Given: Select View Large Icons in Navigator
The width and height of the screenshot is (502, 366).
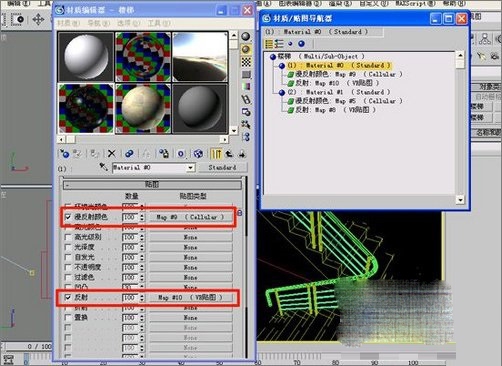Looking at the screenshot, I should [301, 44].
